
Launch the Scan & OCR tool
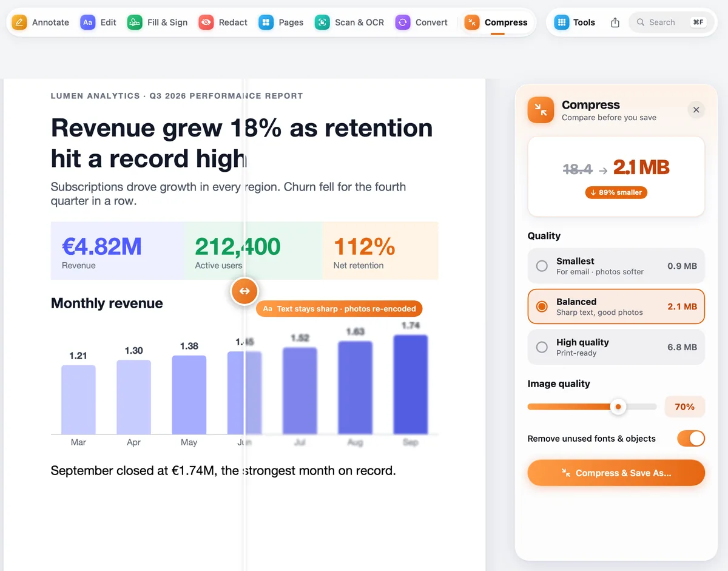tap(349, 22)
